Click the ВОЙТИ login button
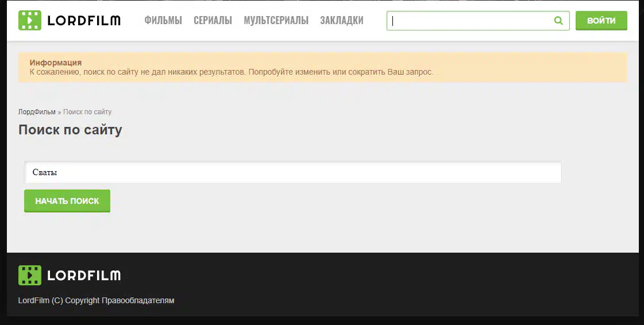The width and height of the screenshot is (644, 325). point(601,21)
